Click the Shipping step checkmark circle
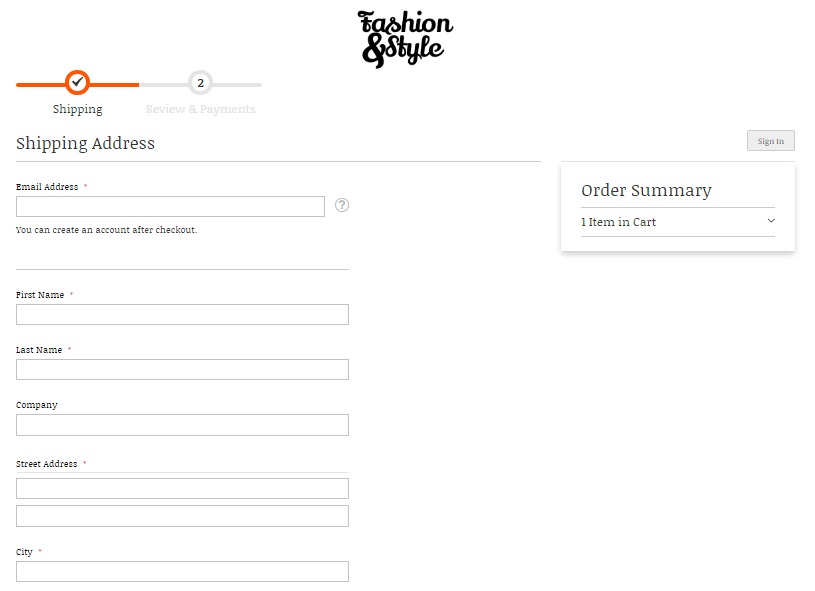 pyautogui.click(x=77, y=83)
